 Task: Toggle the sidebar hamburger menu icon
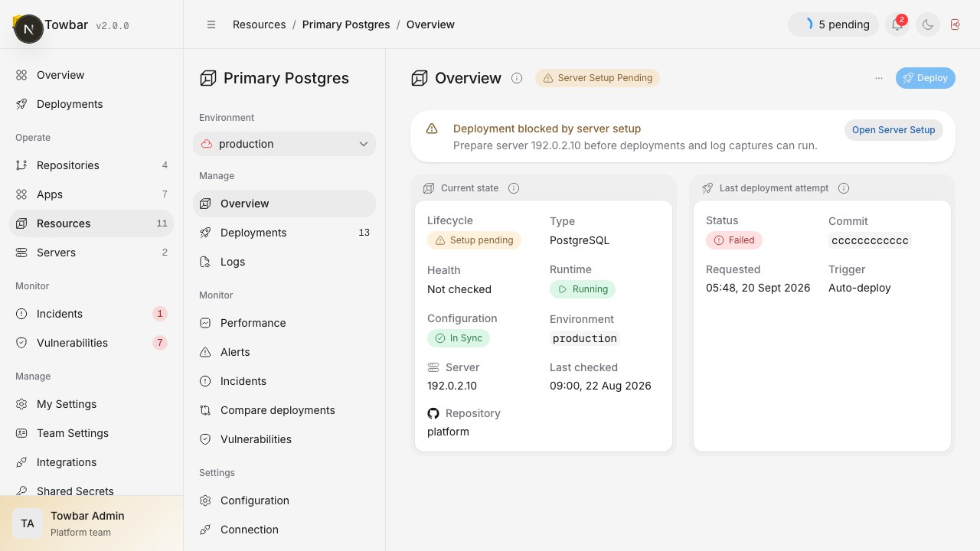point(211,24)
